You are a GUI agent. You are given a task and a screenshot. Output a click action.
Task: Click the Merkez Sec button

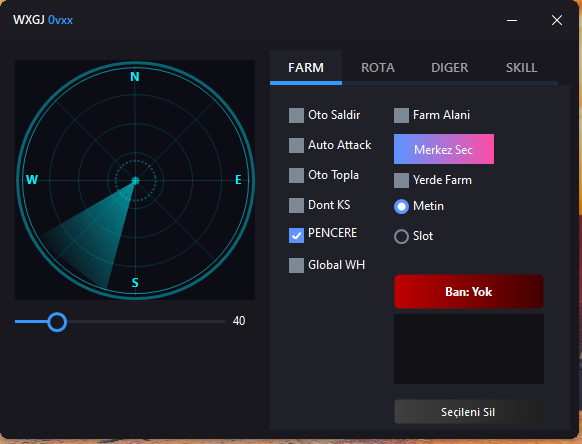pos(444,149)
